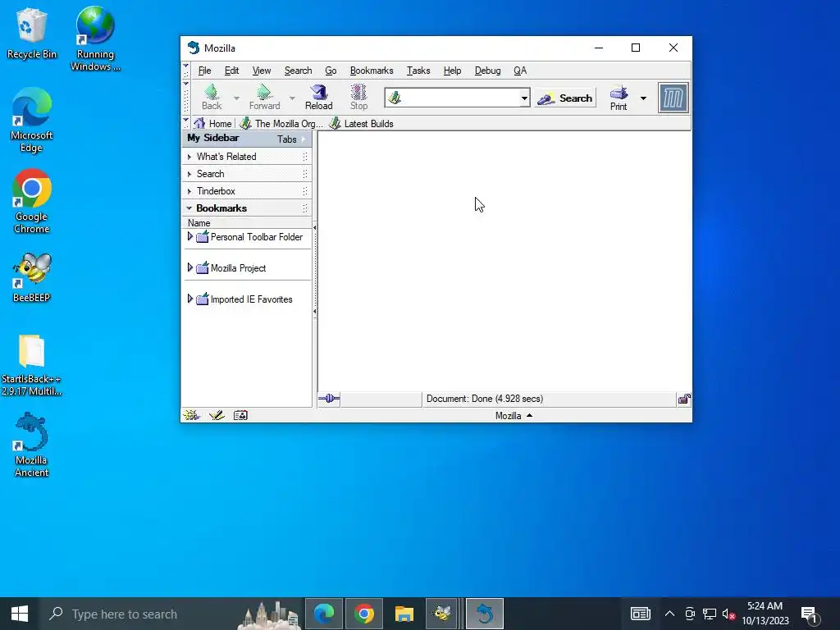The height and width of the screenshot is (630, 840).
Task: Click BeeBEEP icon in taskbar
Action: pos(442,614)
